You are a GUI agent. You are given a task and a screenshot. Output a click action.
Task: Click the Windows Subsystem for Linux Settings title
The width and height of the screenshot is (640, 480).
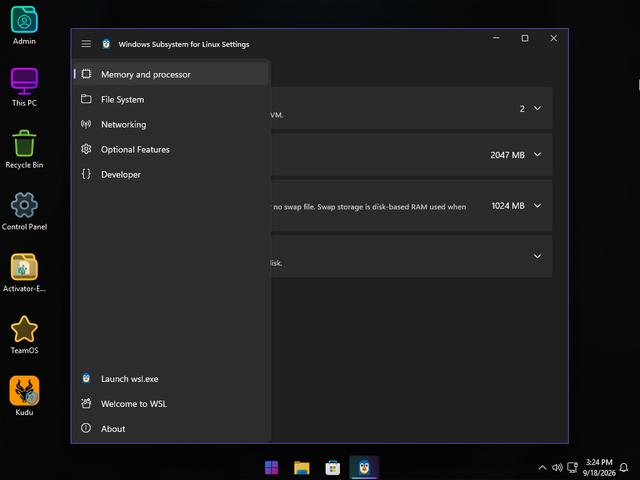point(184,44)
